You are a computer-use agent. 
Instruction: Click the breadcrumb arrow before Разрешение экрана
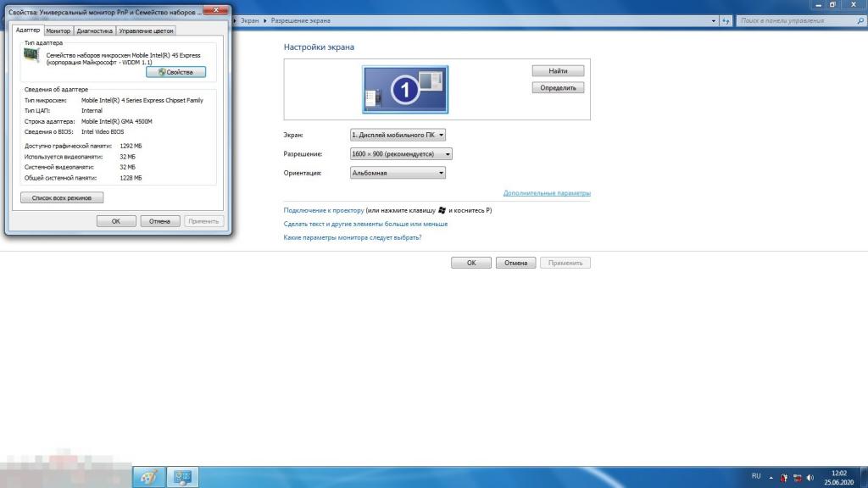click(264, 20)
